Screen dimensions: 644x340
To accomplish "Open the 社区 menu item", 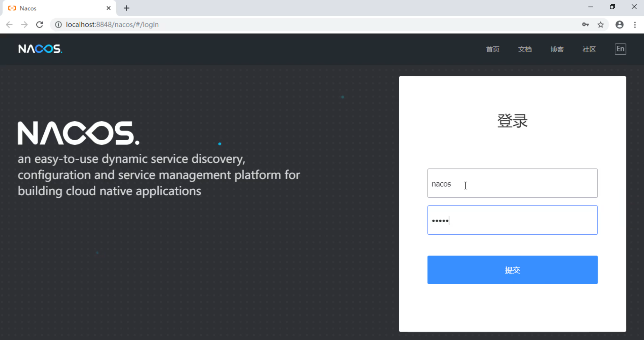I will pyautogui.click(x=589, y=49).
